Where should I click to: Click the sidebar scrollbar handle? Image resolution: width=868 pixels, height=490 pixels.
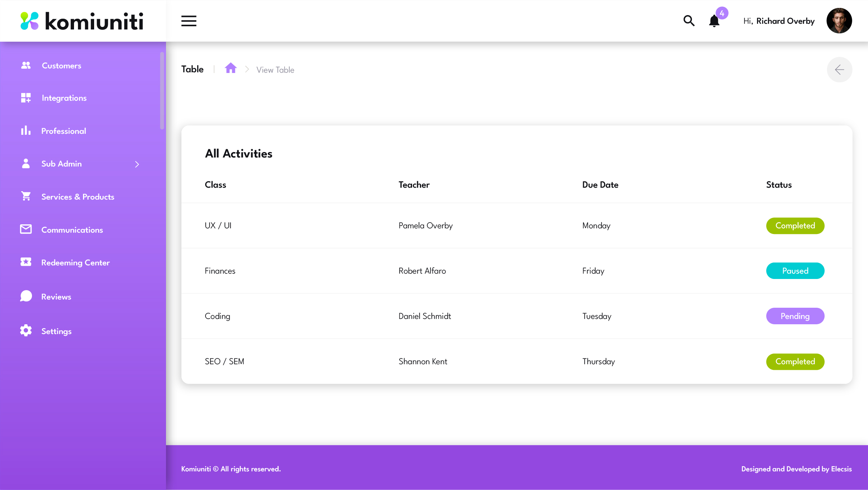click(162, 91)
